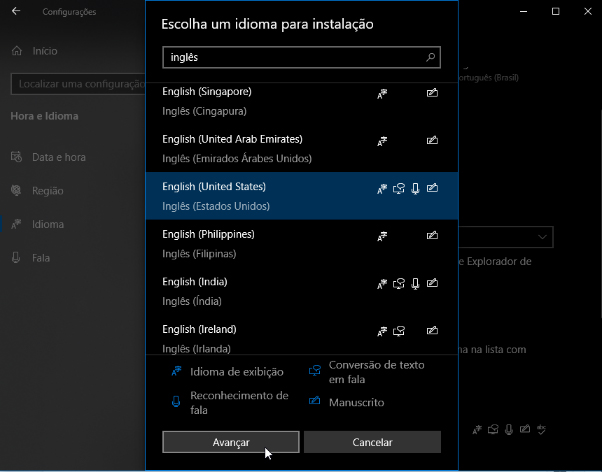Click the Cancelar button
602x472 pixels.
[372, 442]
